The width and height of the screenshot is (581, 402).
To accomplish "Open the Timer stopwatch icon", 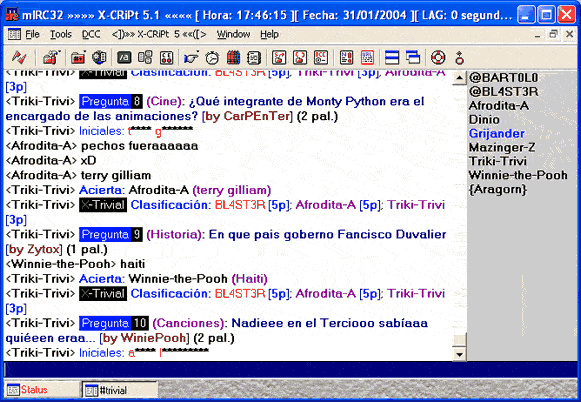I will click(x=212, y=58).
